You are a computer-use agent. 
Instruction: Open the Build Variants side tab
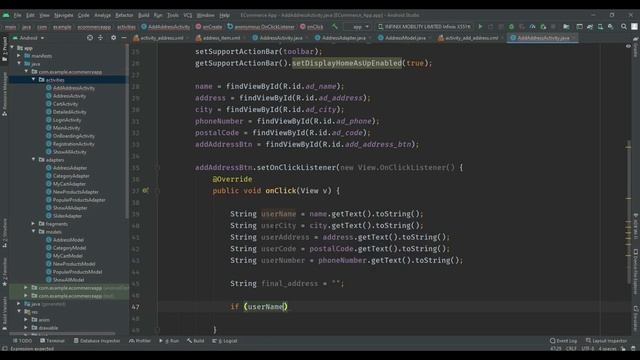[x=4, y=313]
